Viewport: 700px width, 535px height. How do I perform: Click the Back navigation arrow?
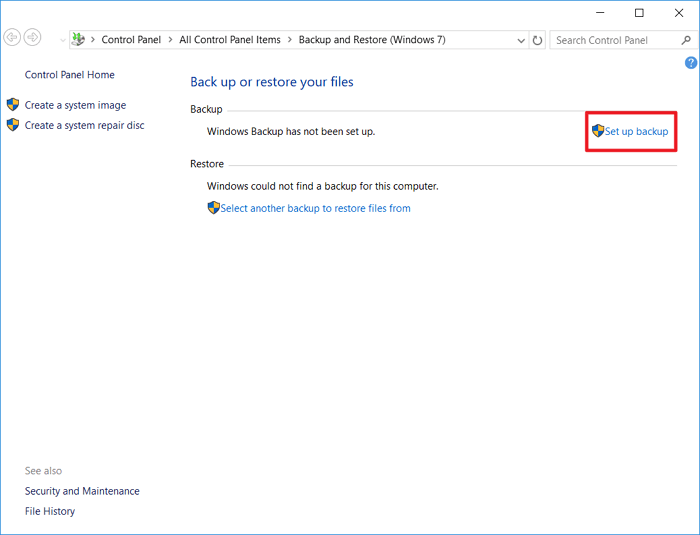pyautogui.click(x=12, y=37)
